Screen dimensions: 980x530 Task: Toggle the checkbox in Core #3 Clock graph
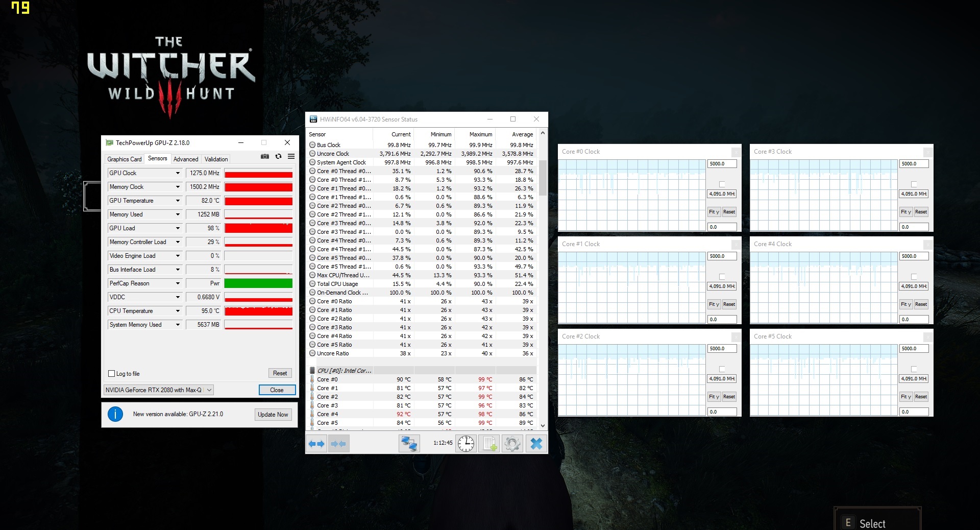(914, 184)
